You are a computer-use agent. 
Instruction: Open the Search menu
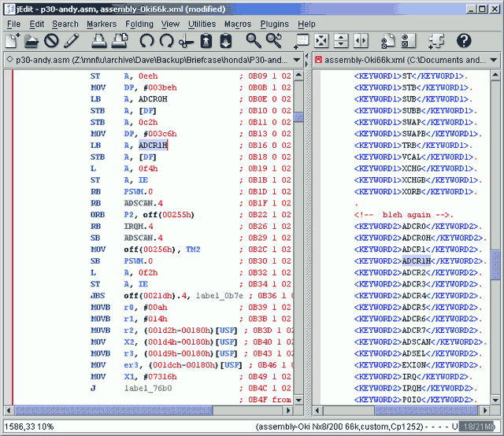coord(65,24)
